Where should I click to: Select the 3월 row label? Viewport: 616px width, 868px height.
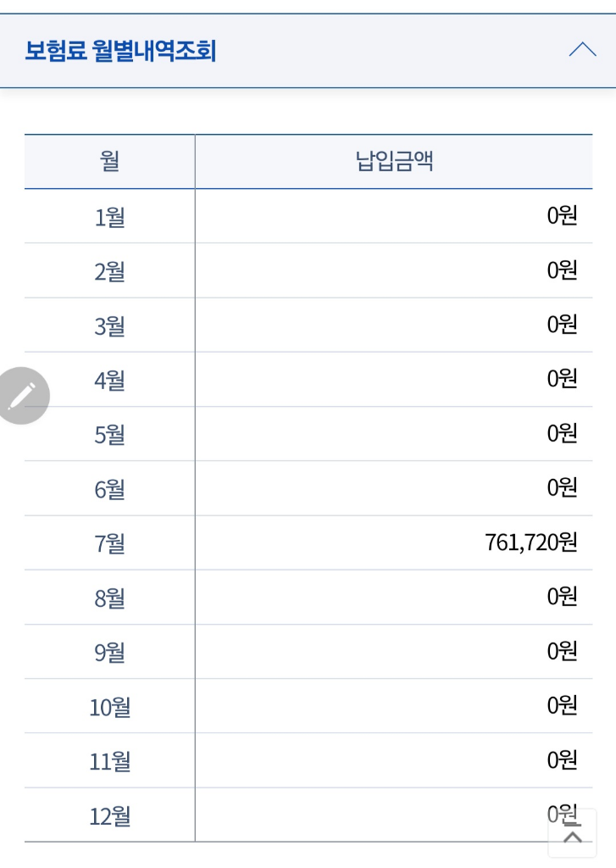109,325
